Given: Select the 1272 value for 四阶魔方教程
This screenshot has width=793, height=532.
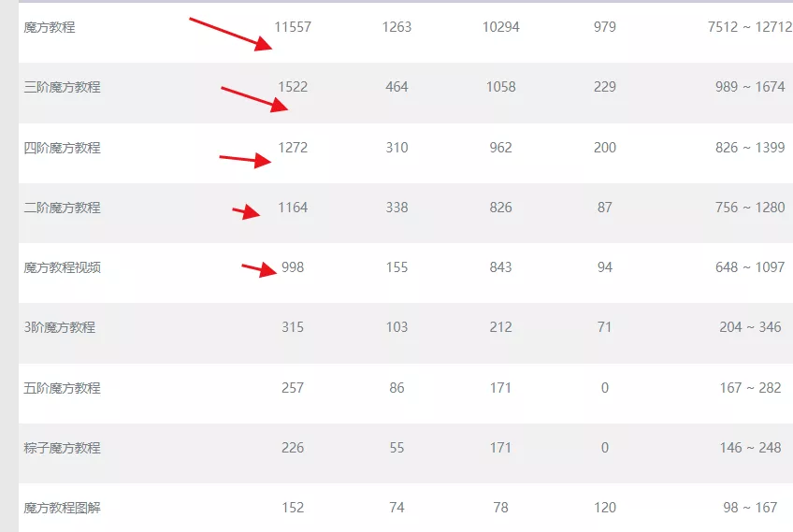Looking at the screenshot, I should click(x=293, y=148).
